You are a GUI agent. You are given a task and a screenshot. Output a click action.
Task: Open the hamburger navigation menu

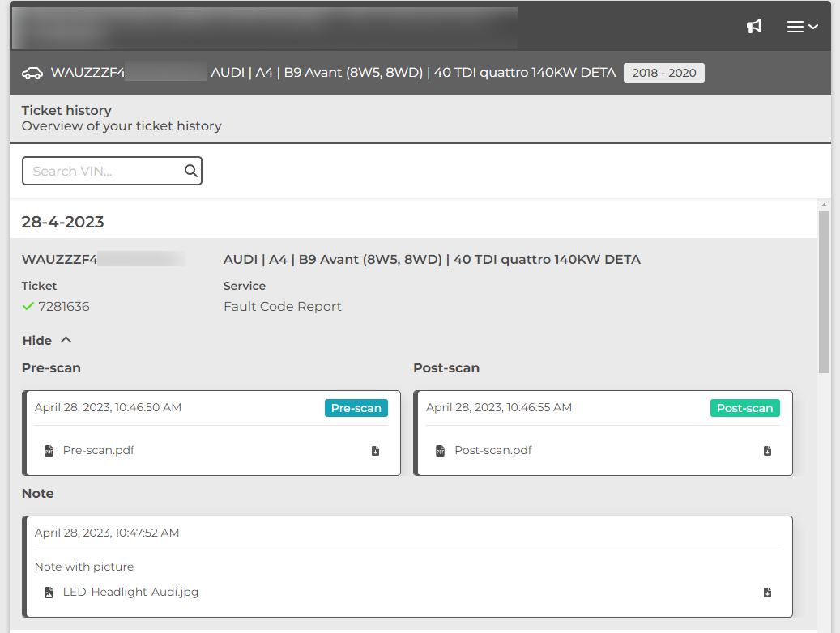pyautogui.click(x=794, y=25)
